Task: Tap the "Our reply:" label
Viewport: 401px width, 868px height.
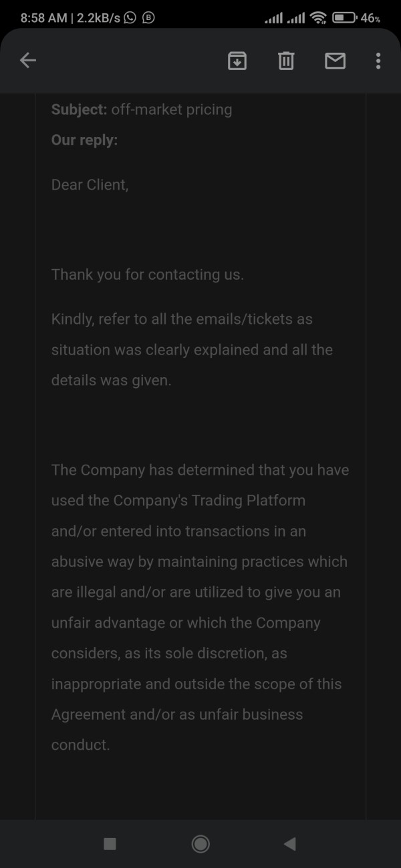Action: click(84, 140)
